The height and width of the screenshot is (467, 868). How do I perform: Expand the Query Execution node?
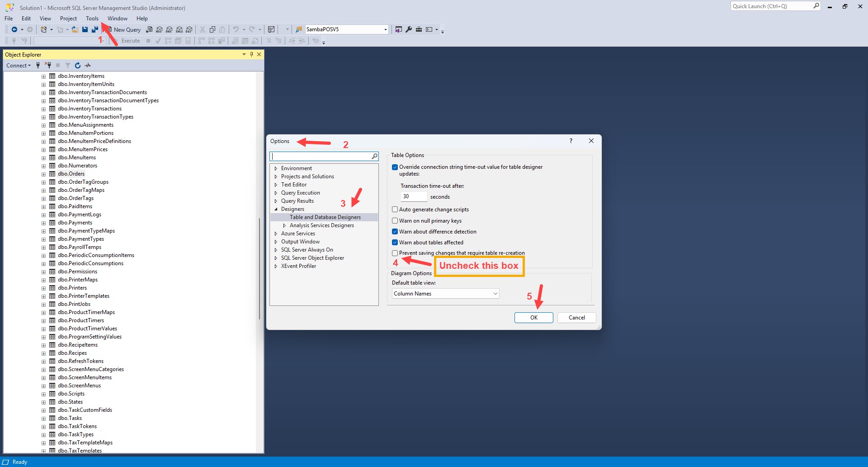coord(276,193)
